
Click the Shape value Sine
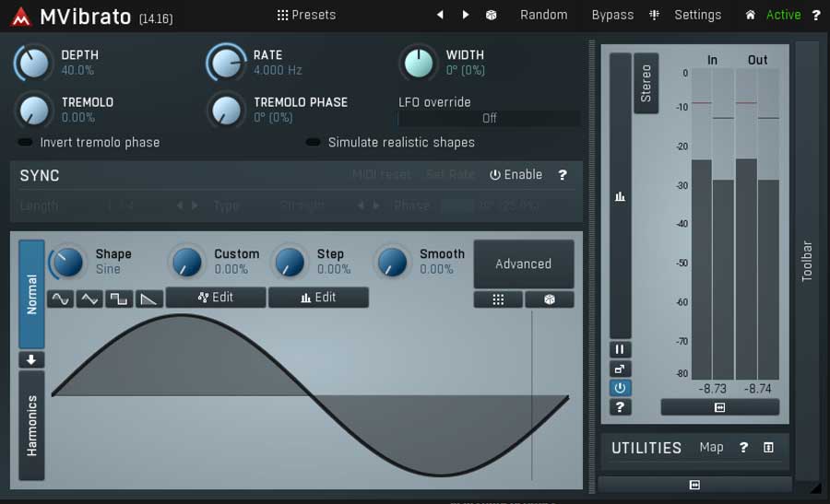point(108,269)
